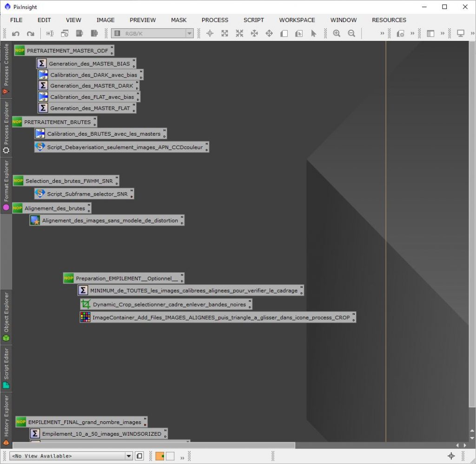
Task: Expand the overflow chevron left of monitor icon
Action: pos(443,33)
